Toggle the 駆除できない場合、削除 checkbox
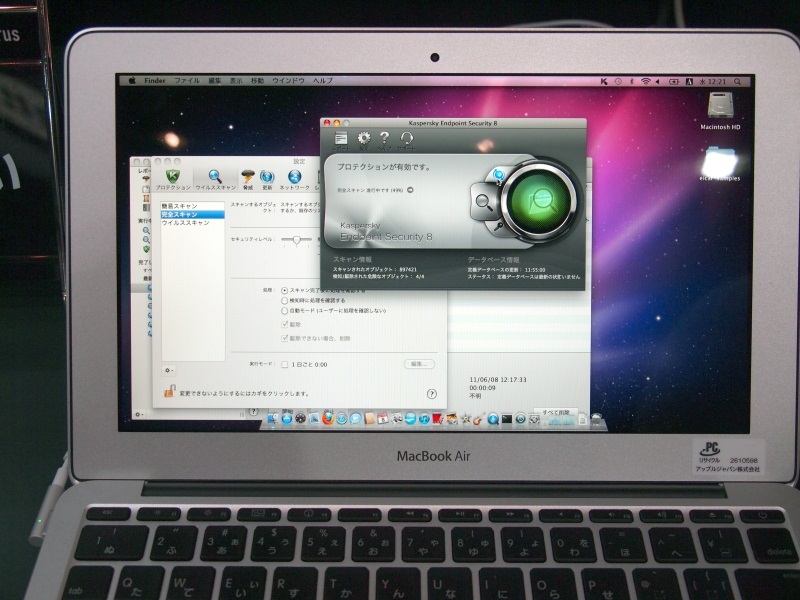 click(285, 338)
